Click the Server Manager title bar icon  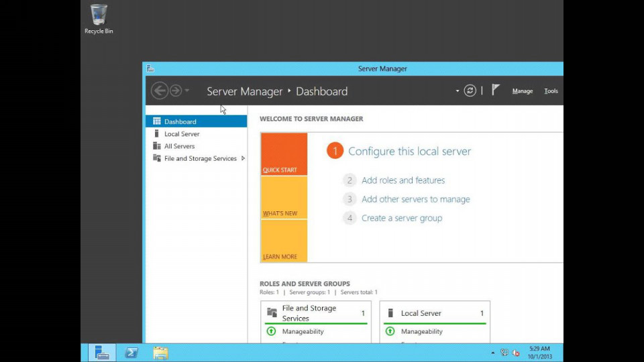pos(150,68)
